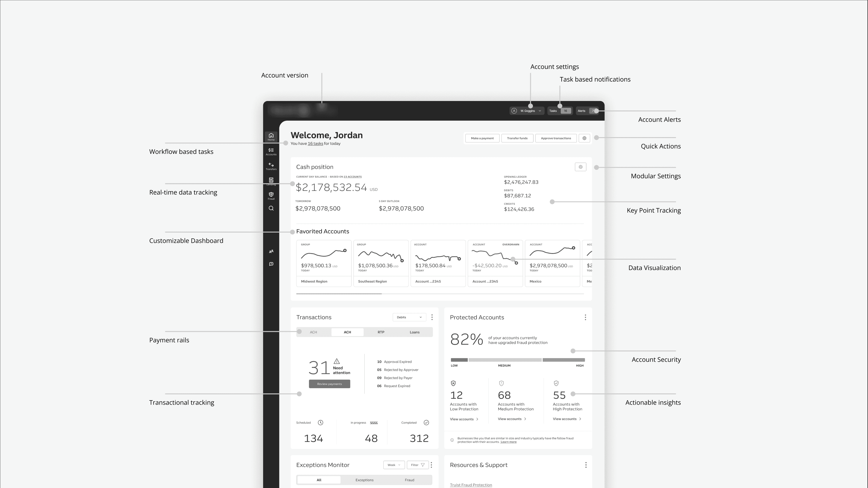Viewport: 868px width, 488px height.
Task: Open the Fraud shield sidebar icon
Action: 271,196
